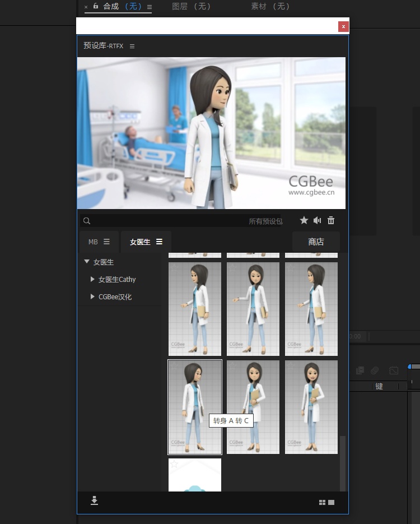Toggle the lock icon on 合成 tab
The image size is (420, 524).
pos(96,6)
